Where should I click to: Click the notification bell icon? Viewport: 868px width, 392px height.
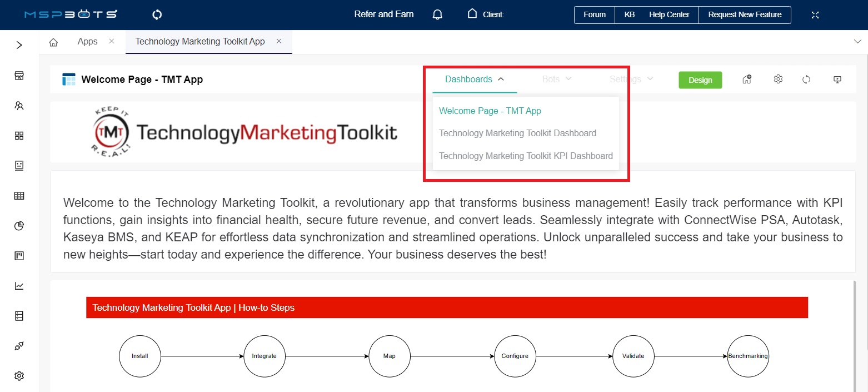pos(437,14)
